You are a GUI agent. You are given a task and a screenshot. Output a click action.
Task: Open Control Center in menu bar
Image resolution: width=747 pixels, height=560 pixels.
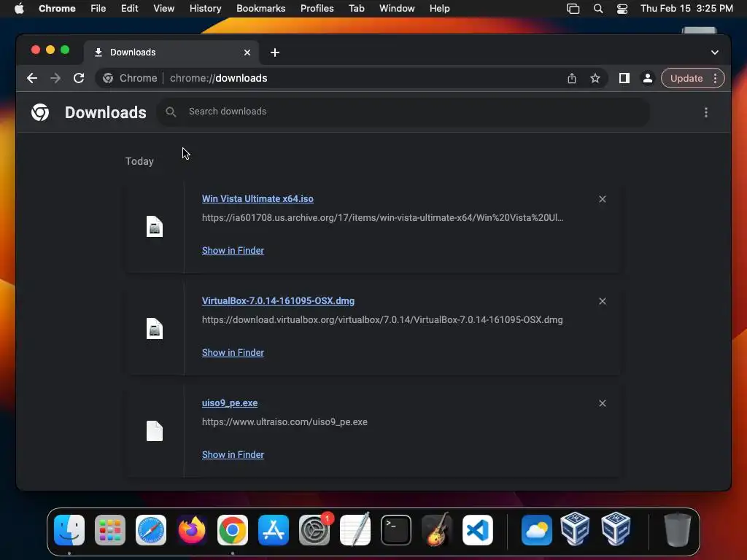coord(622,9)
